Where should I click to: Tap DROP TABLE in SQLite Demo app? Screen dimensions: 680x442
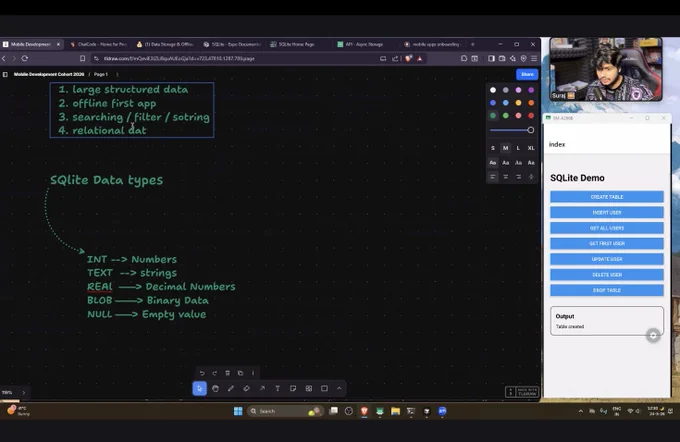[x=607, y=290]
